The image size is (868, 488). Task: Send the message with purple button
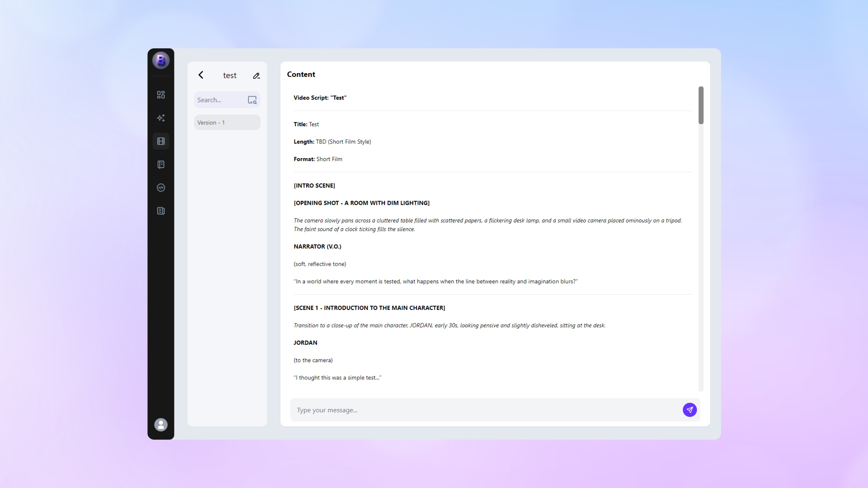coord(689,410)
